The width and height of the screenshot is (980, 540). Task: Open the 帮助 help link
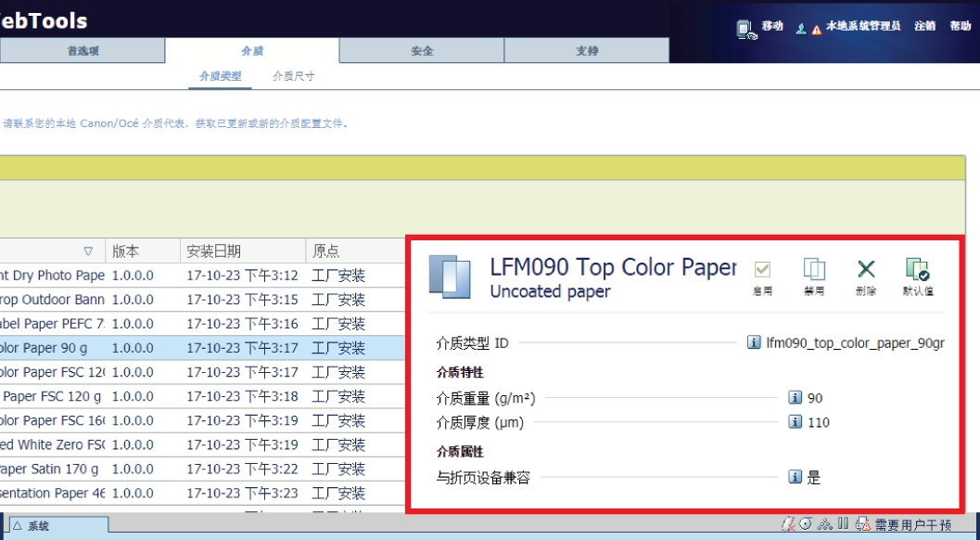(x=961, y=26)
